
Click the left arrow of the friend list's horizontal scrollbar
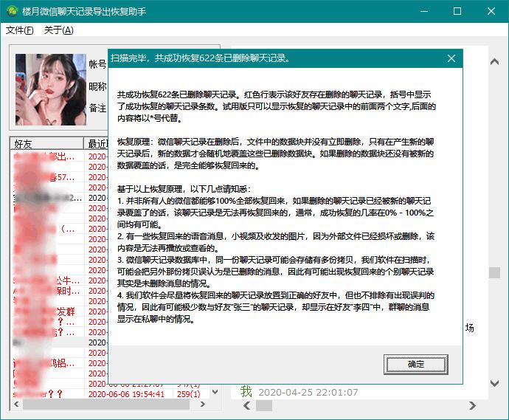[x=16, y=404]
